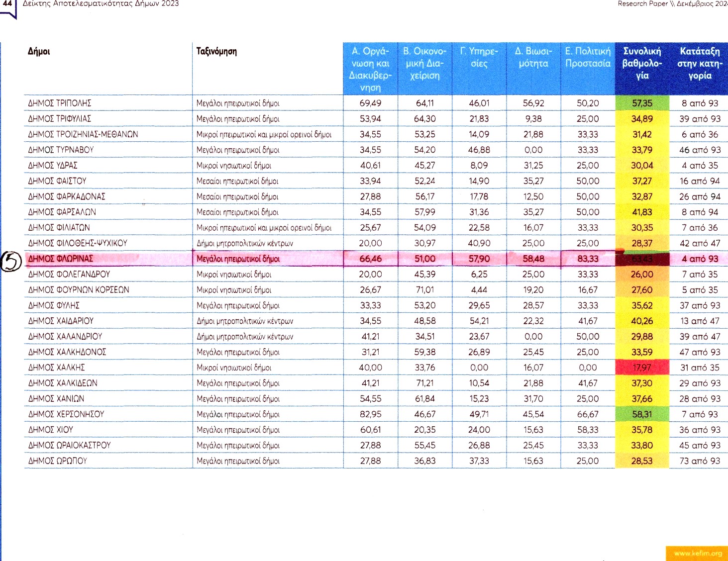Image resolution: width=728 pixels, height=561 pixels.
Task: Click ΥΔΡΑΣ classification Μικροί νησιωτικοί δήμοι
Action: click(234, 166)
